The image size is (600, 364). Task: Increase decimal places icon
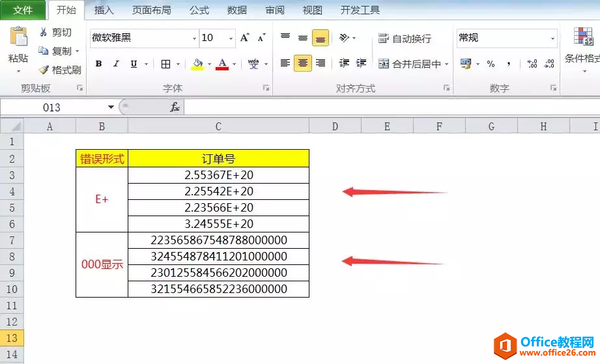tap(532, 64)
